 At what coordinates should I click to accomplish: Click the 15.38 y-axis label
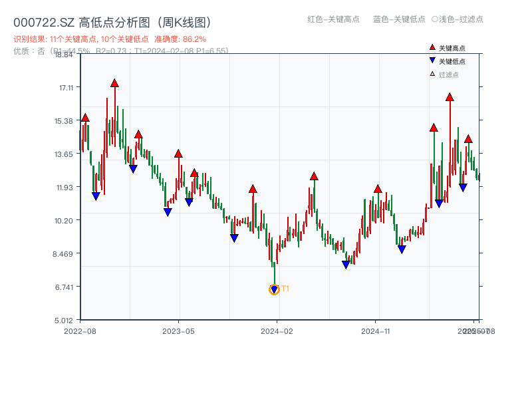[64, 121]
